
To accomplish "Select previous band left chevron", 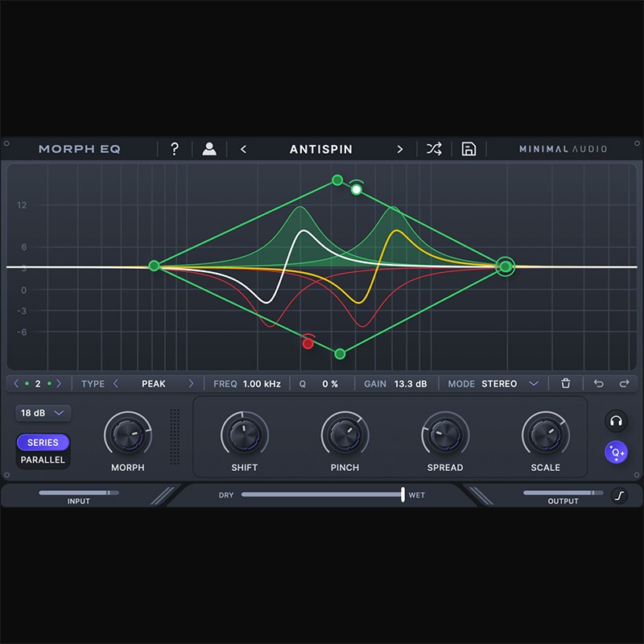I will click(16, 384).
